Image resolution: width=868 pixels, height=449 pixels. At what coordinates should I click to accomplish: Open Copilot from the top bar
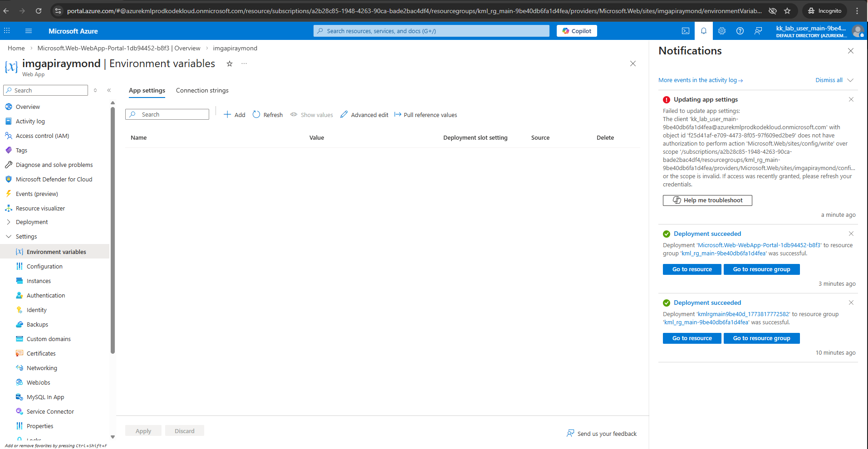tap(577, 31)
